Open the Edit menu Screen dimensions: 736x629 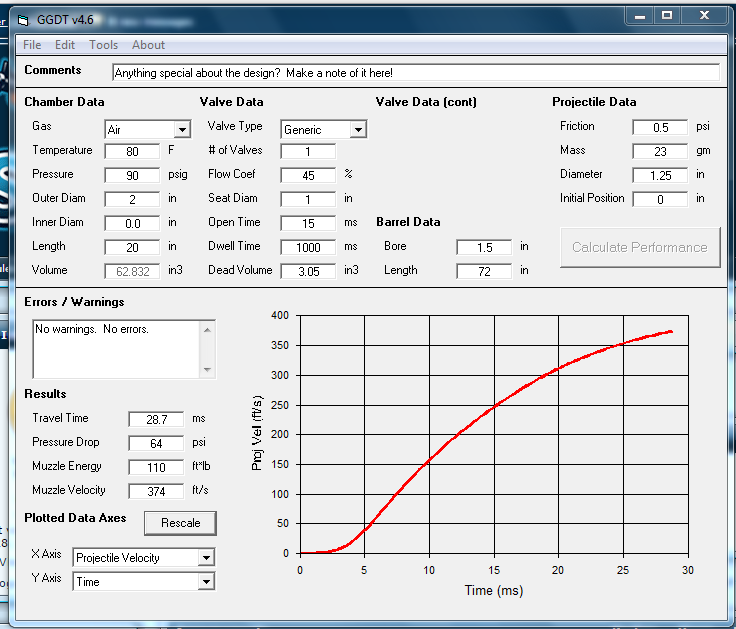[65, 45]
